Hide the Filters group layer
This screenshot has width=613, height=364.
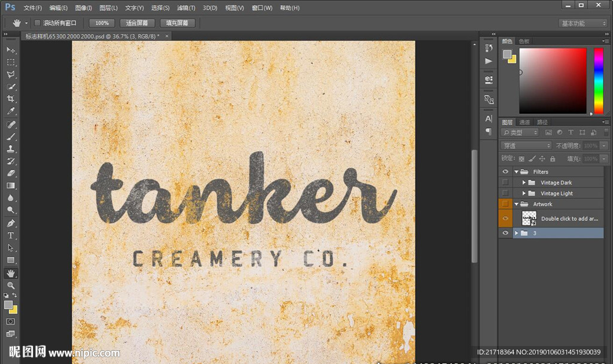(505, 172)
